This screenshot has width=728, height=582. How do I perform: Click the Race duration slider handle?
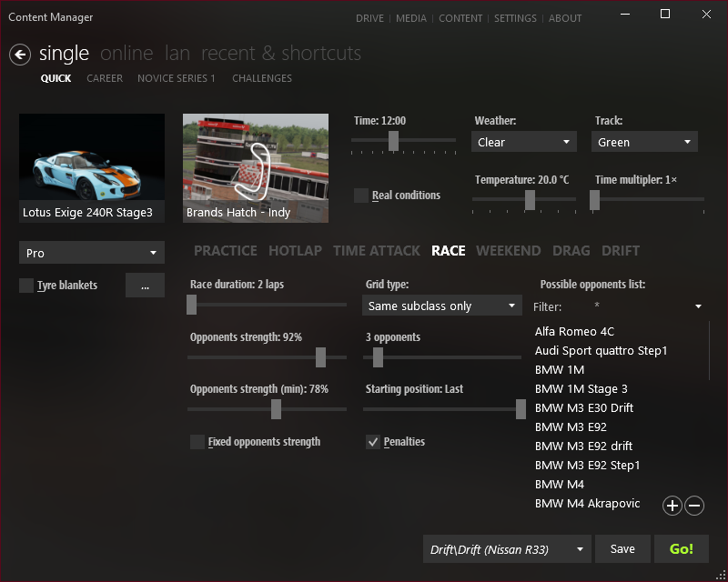(x=192, y=305)
